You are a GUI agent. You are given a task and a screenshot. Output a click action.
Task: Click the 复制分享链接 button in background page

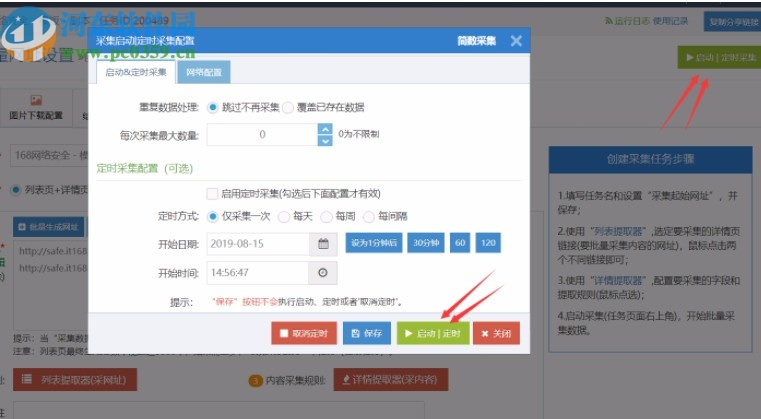point(733,22)
